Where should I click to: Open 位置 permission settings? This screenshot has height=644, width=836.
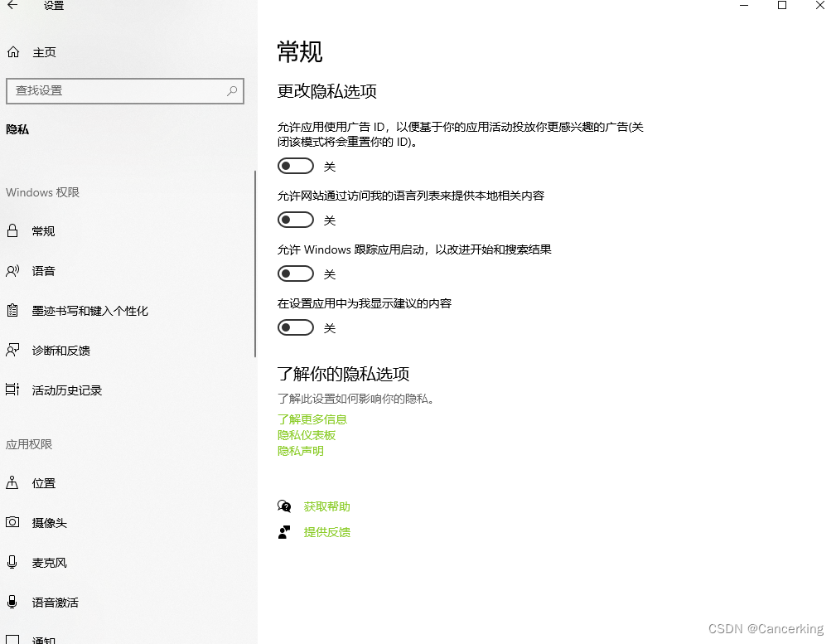(43, 483)
